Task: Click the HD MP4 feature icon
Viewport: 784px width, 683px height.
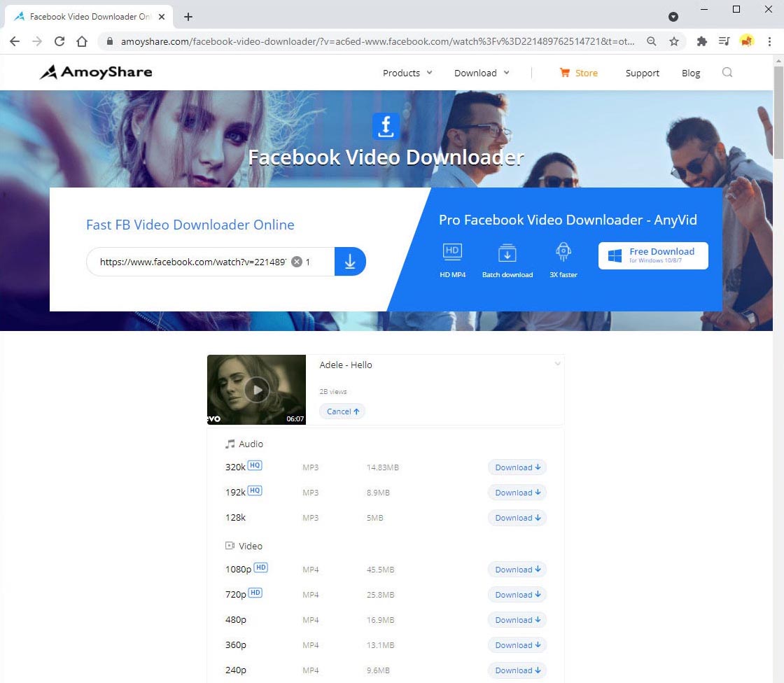Action: (452, 252)
